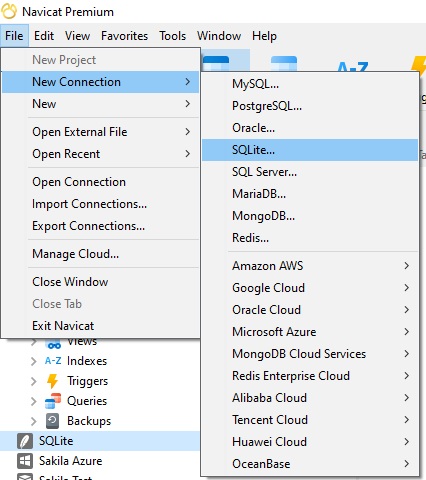Create a new SQL Server connection
The height and width of the screenshot is (480, 426).
click(x=310, y=172)
